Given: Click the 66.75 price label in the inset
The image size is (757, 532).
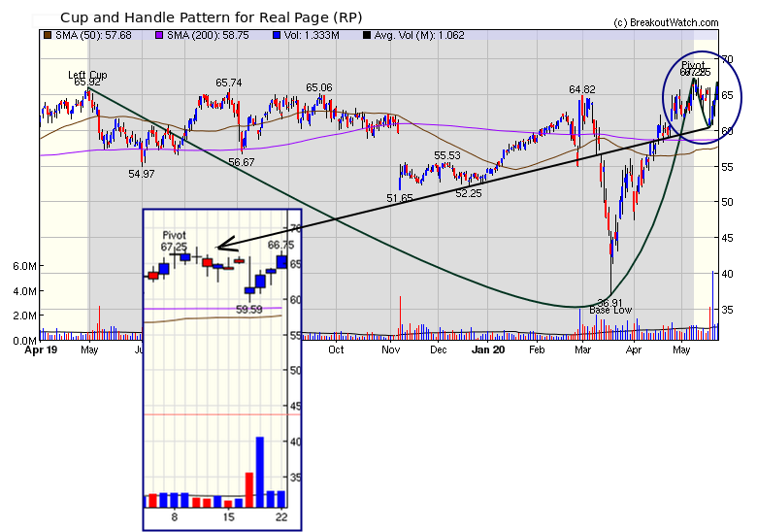Looking at the screenshot, I should [x=281, y=246].
